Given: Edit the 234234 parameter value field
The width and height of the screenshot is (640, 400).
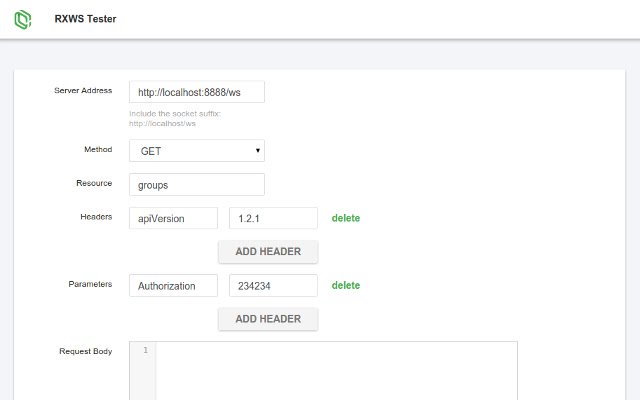Looking at the screenshot, I should [x=273, y=285].
